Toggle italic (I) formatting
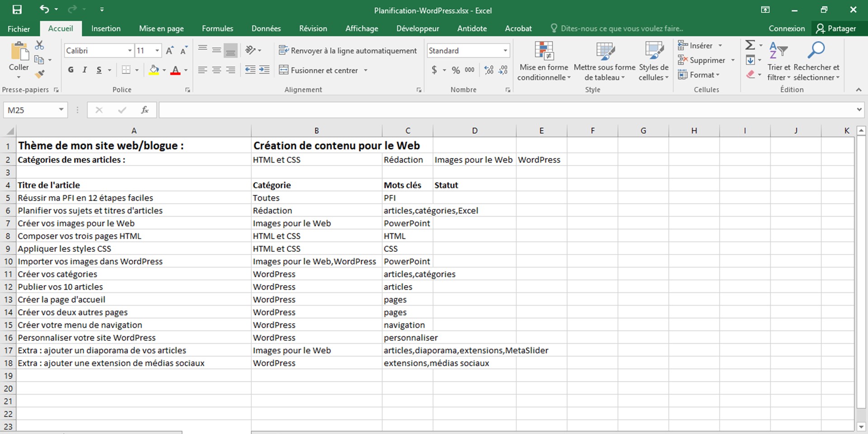The image size is (868, 434). pos(85,70)
